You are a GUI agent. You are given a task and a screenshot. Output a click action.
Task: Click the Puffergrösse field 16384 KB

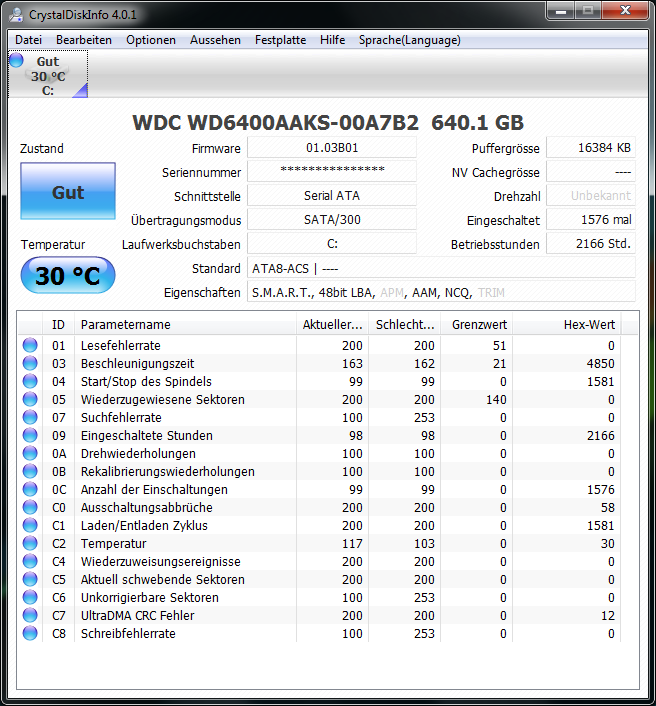click(591, 148)
